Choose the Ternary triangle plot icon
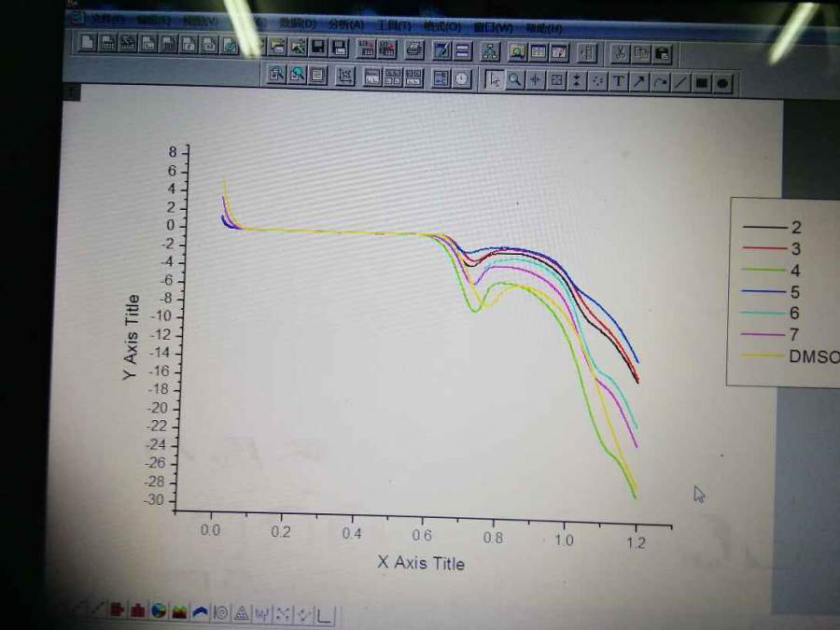Viewport: 840px width, 630px height. 242,613
